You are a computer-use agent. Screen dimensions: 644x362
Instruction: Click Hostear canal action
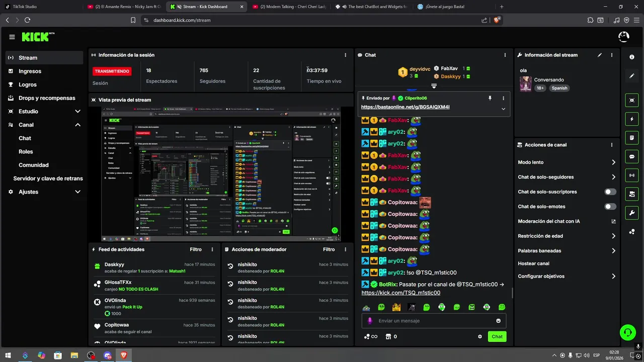pos(533,263)
